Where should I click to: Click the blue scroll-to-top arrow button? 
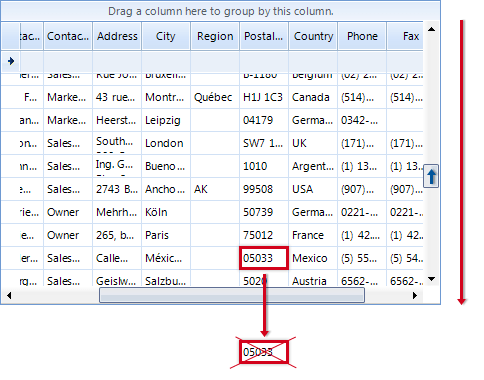coord(431,176)
